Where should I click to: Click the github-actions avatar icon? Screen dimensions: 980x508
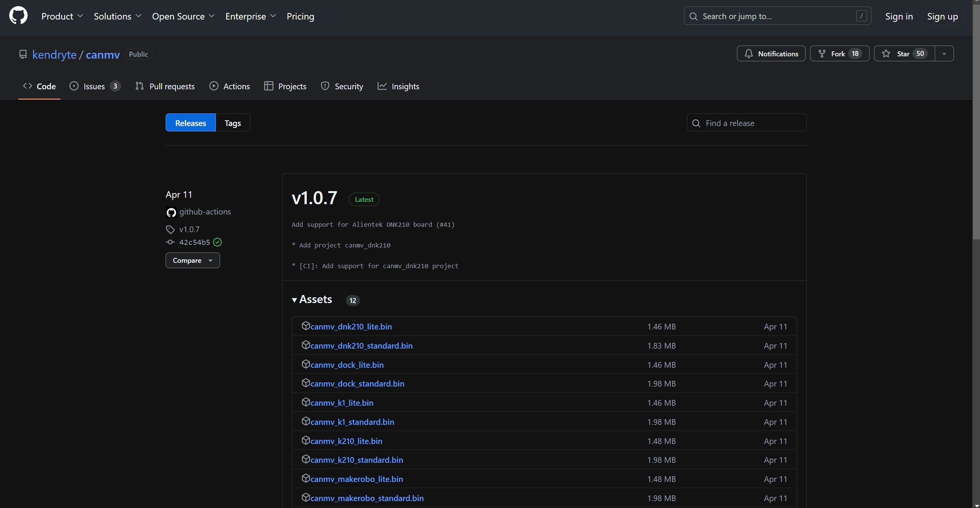coord(171,212)
